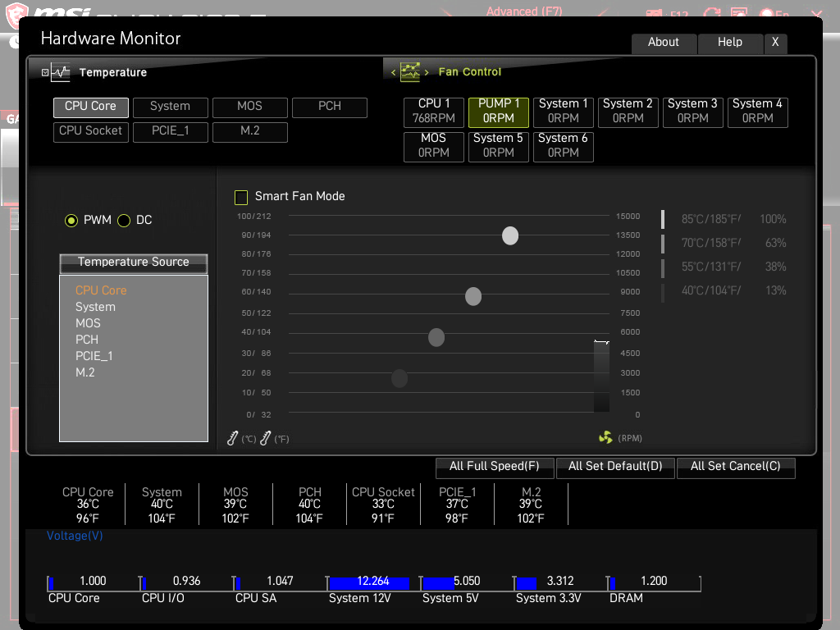This screenshot has height=630, width=840.
Task: Click the Celsius thermometer icon
Action: pos(232,438)
